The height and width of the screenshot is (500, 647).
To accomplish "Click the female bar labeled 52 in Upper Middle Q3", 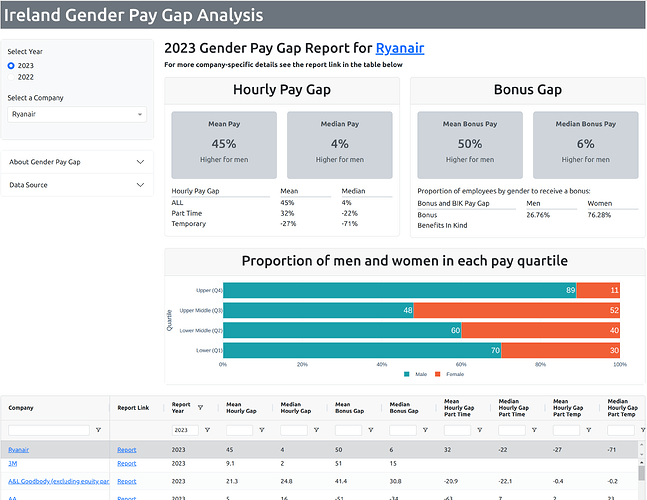I will pos(517,310).
